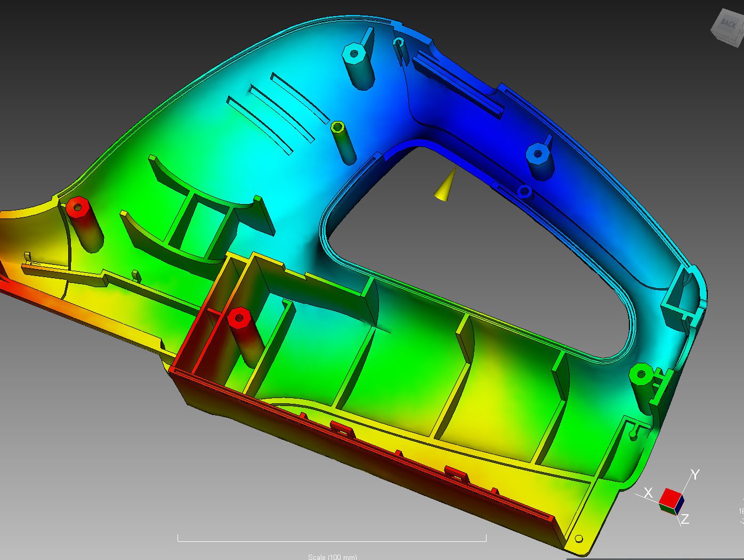Select the red screw boss on the far left

(x=78, y=206)
